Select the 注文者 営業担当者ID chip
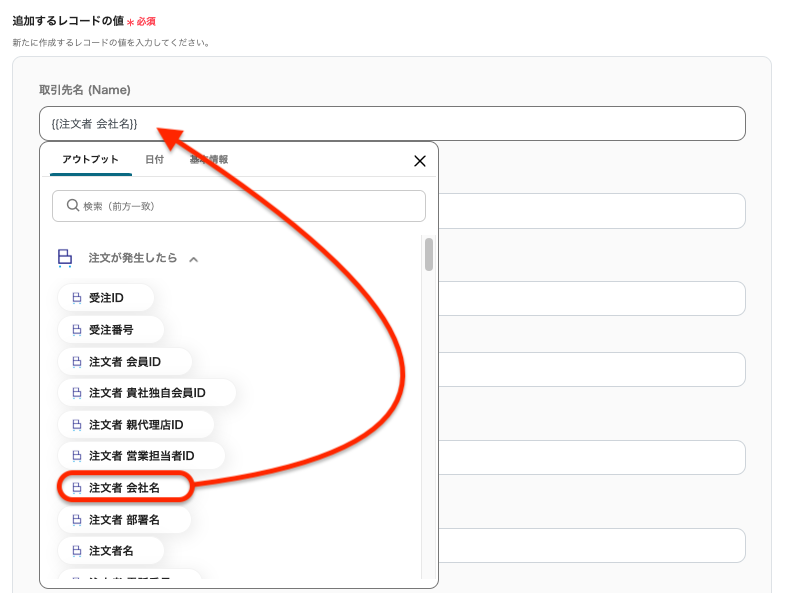 click(x=141, y=456)
